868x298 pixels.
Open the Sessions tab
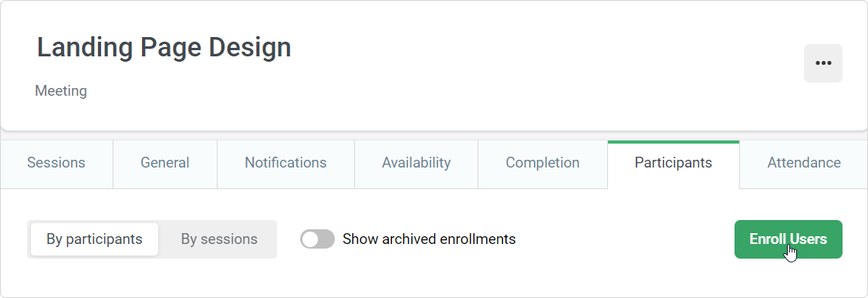coord(56,164)
